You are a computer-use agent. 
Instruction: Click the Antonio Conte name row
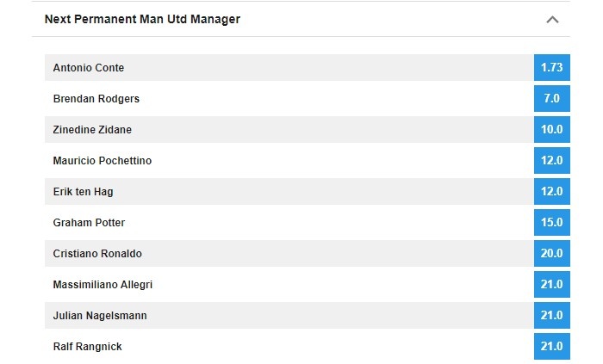point(289,68)
